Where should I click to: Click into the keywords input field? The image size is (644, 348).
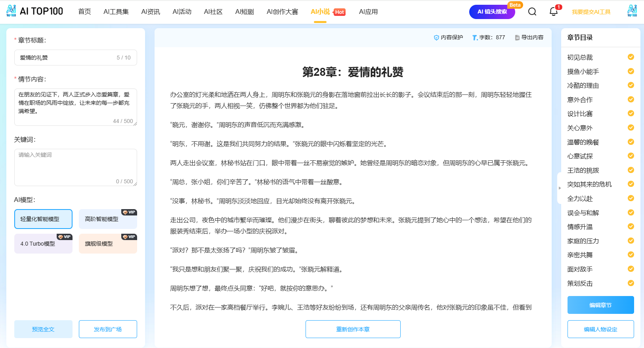coord(75,167)
